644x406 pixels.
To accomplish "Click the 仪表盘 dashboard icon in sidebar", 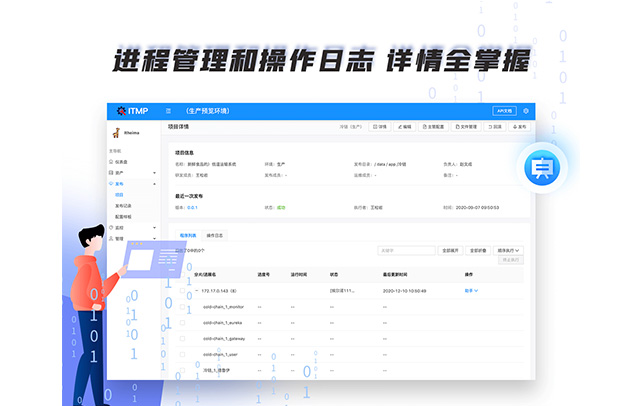I will tap(111, 161).
